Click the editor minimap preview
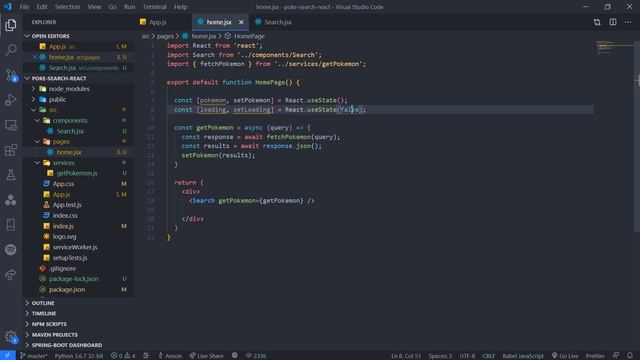 coord(614,47)
